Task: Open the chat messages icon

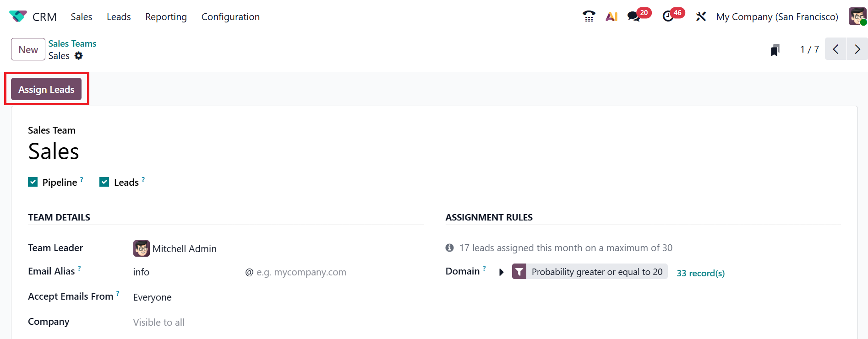Action: pos(633,16)
